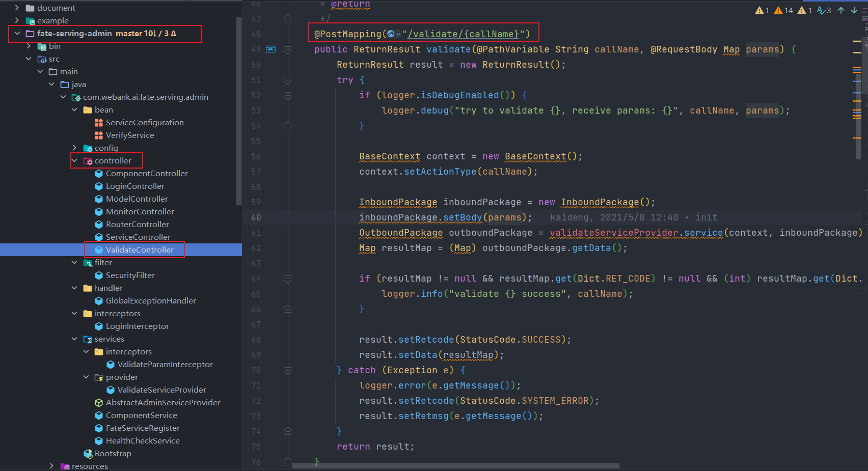Click line number 60 in the gutter
Screen dimensions: 868x471
point(256,217)
